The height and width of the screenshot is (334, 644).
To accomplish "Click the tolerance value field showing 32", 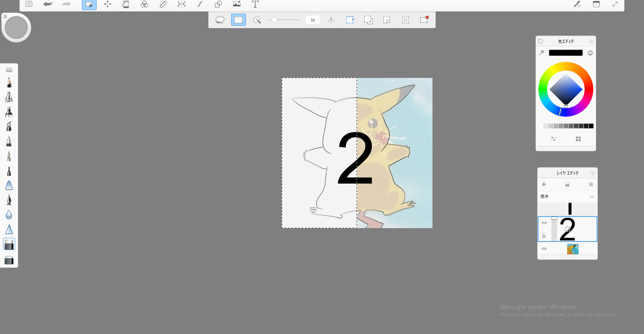I will click(313, 20).
